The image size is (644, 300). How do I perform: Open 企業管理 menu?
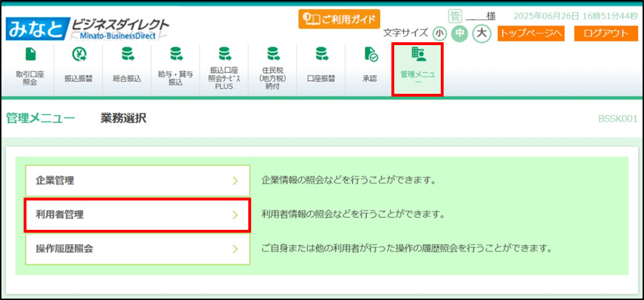click(x=137, y=180)
